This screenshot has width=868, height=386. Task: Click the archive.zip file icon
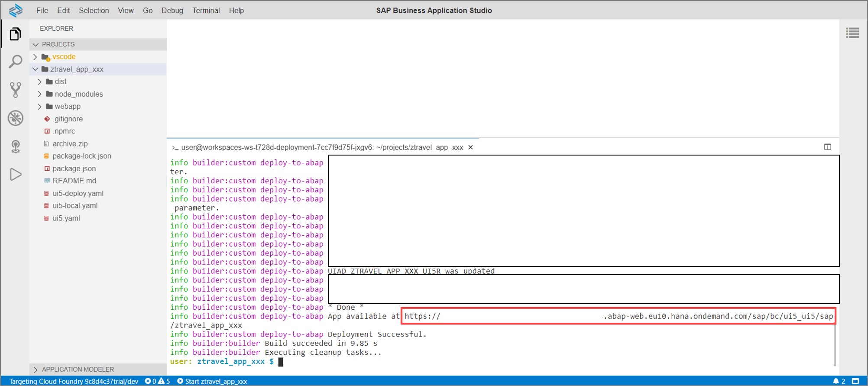[x=47, y=143]
